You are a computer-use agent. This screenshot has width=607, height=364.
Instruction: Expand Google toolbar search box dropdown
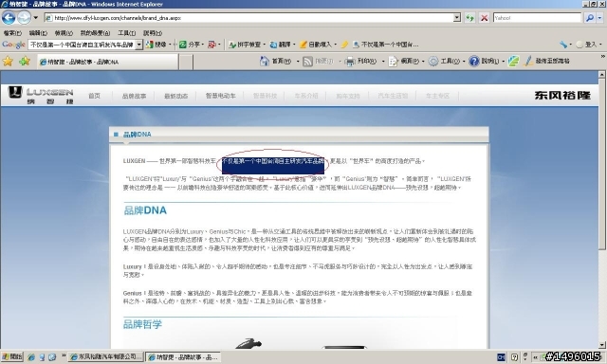tap(139, 45)
